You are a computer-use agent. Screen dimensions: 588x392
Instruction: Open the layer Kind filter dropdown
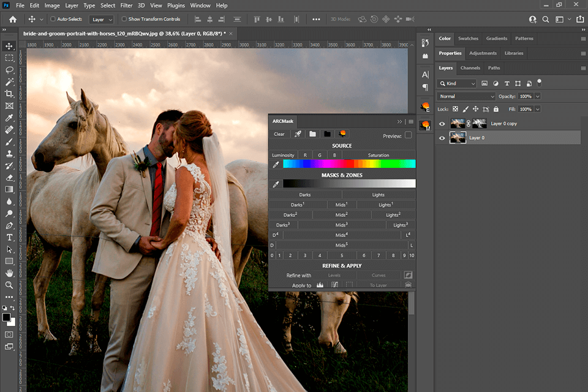tap(457, 83)
